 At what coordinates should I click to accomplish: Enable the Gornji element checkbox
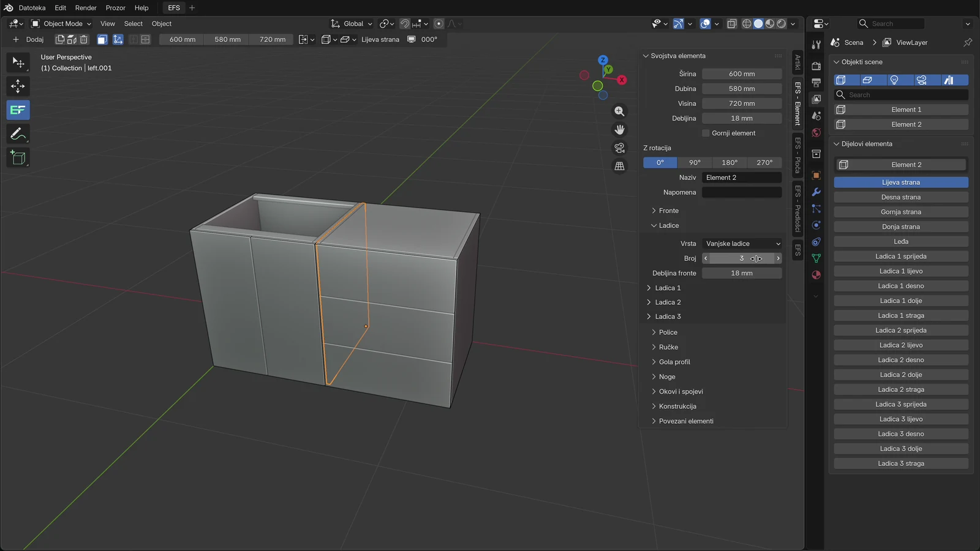point(706,133)
